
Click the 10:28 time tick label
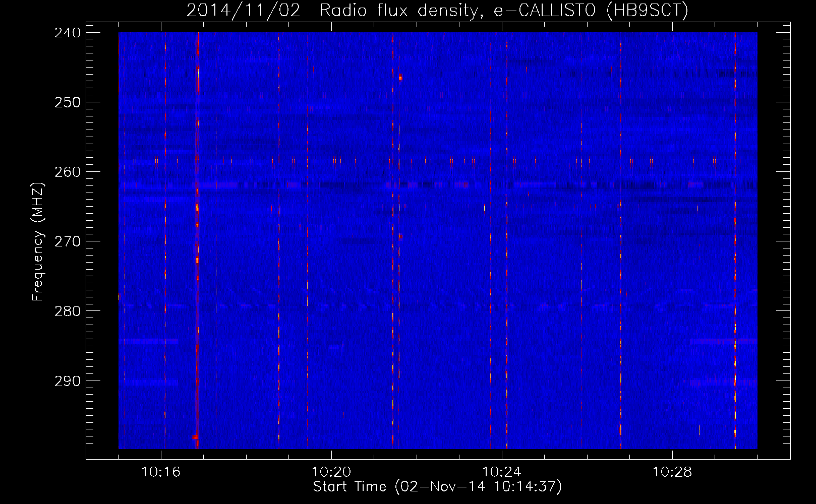[672, 472]
